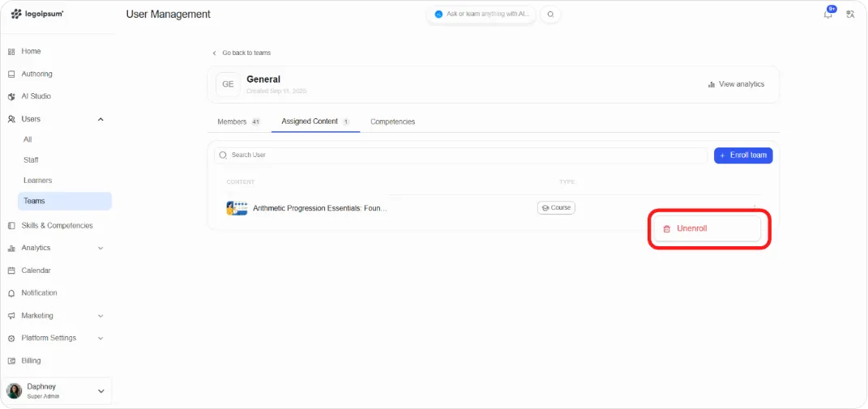The width and height of the screenshot is (868, 409).
Task: Click the logoipsum logo
Action: point(37,14)
